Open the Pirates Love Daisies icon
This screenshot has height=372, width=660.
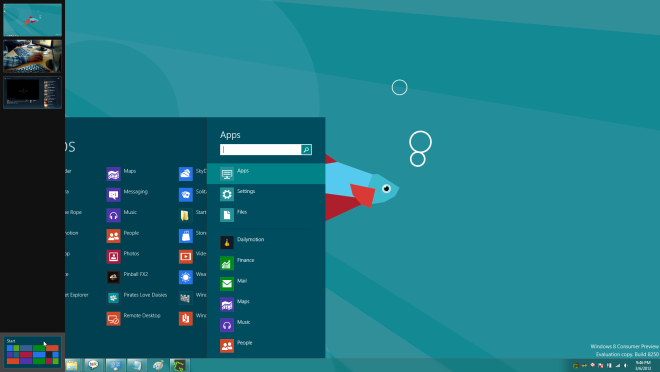tap(114, 298)
